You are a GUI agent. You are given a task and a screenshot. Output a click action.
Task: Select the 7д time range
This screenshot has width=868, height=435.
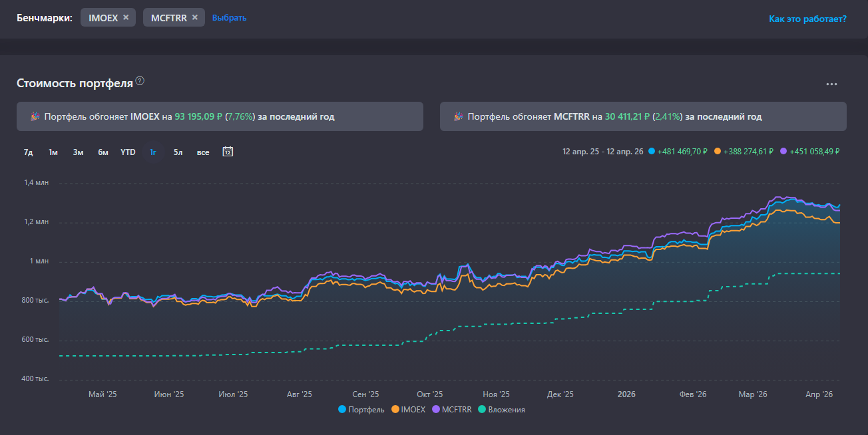point(29,152)
